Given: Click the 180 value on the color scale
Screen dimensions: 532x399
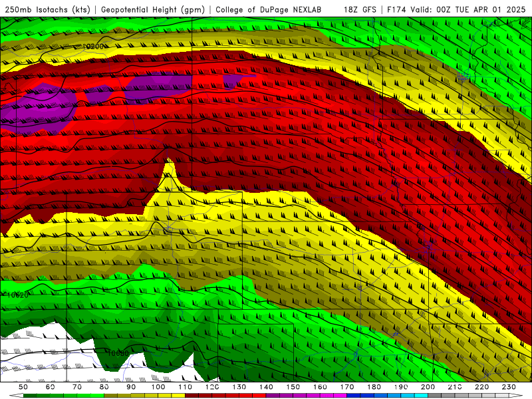Looking at the screenshot, I should [374, 387].
